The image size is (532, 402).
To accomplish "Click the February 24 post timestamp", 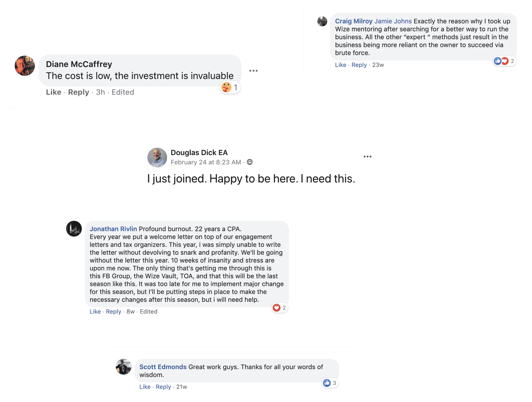I will pyautogui.click(x=206, y=162).
